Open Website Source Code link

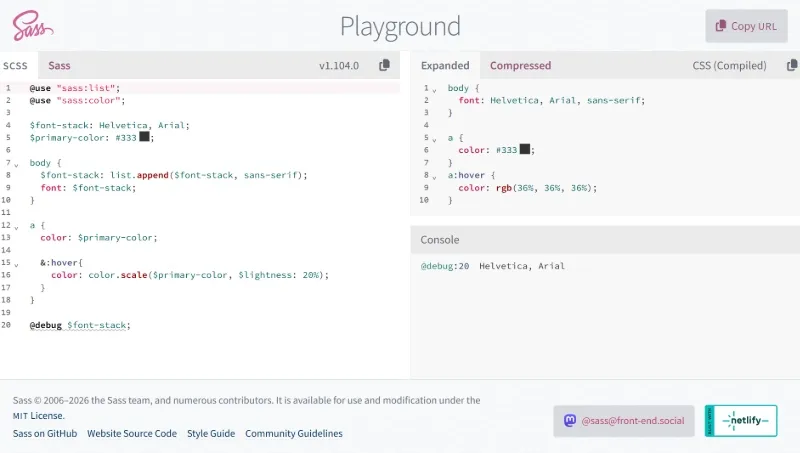[132, 434]
